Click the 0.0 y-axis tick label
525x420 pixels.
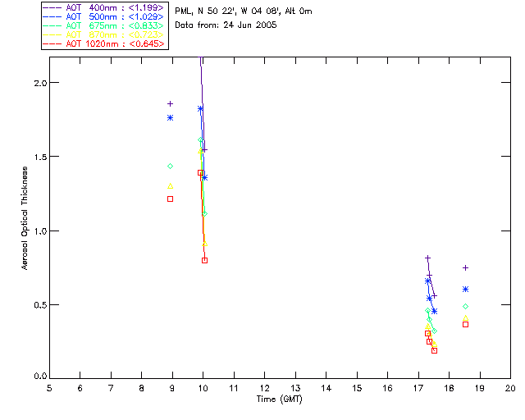tap(40, 376)
